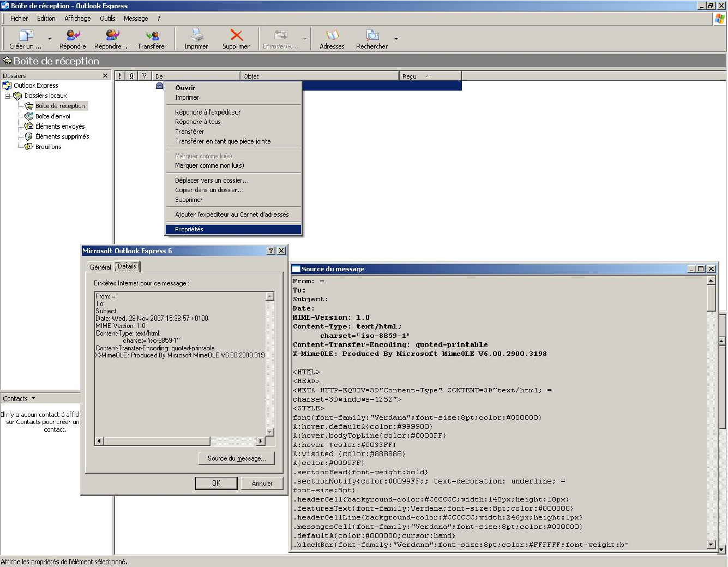Viewport: 728px width, 567px height.
Task: Click source window scroll down arrow
Action: click(711, 544)
